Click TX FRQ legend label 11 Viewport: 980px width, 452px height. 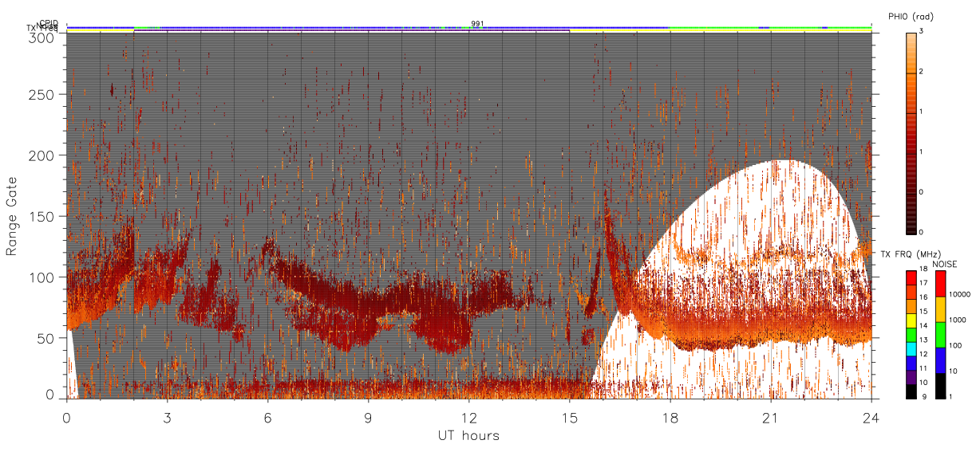coord(923,369)
